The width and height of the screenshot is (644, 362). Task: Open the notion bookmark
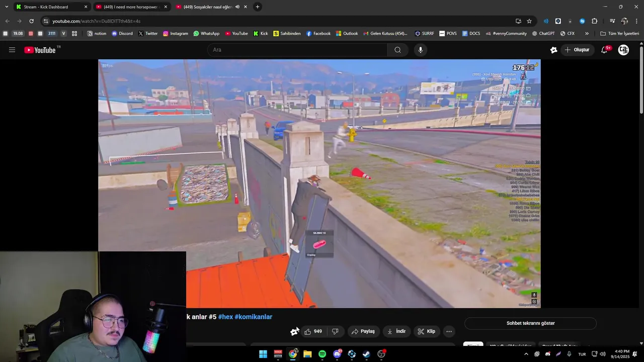[97, 34]
